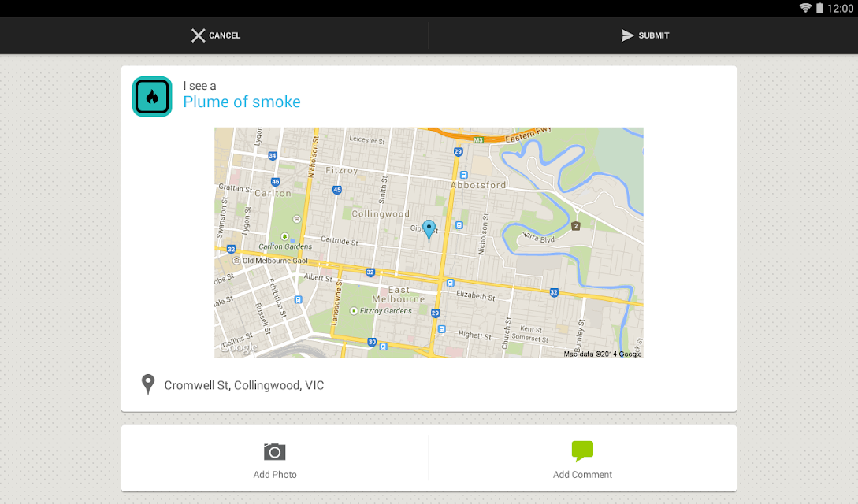This screenshot has height=504, width=858.
Task: Tap the grey location marker beside the address
Action: point(148,384)
